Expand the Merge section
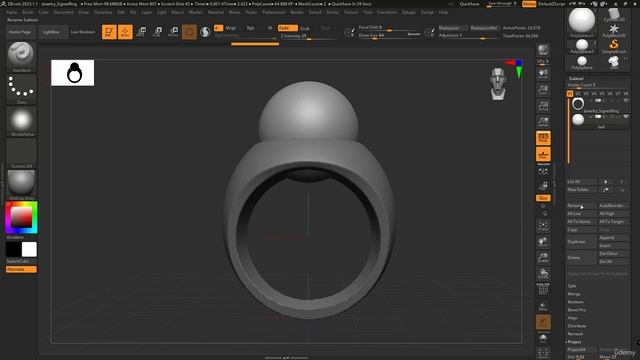 573,294
